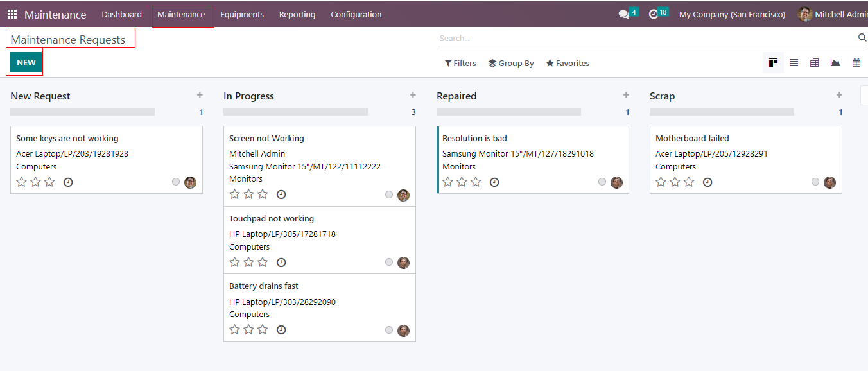
Task: Toggle kanban state dot on Motherboard failed card
Action: pyautogui.click(x=815, y=182)
